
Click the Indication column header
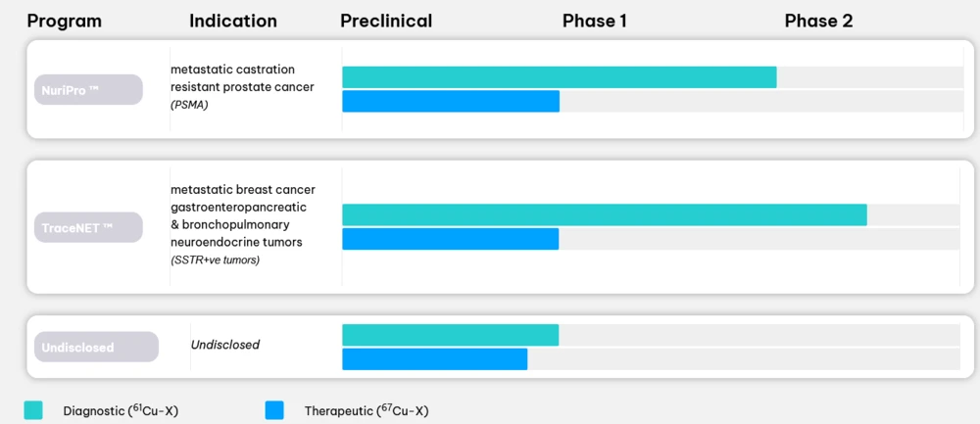233,21
